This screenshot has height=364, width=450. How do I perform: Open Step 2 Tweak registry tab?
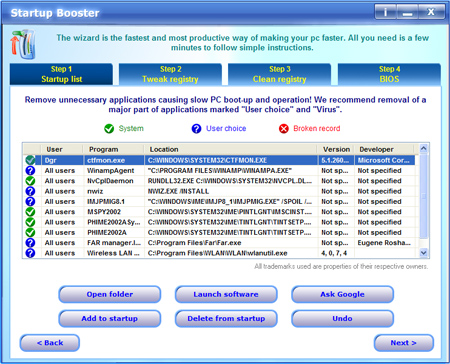coord(170,74)
